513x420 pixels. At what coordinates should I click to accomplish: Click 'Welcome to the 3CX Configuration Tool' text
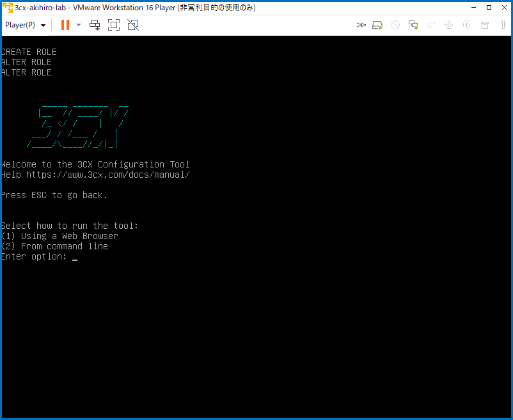(95, 164)
